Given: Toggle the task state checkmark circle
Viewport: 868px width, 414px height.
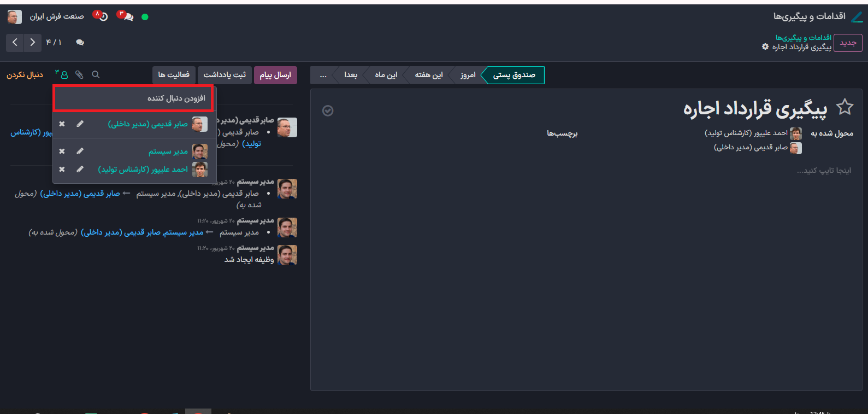Looking at the screenshot, I should (x=328, y=110).
